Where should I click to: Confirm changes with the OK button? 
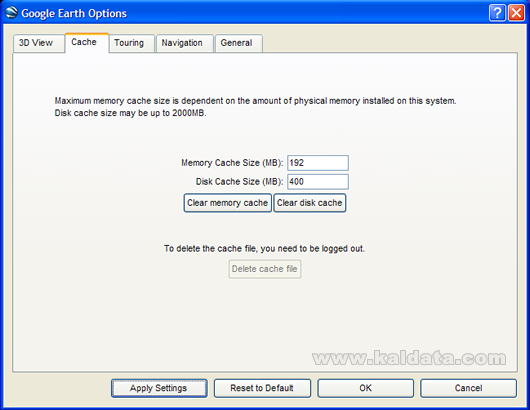(365, 388)
